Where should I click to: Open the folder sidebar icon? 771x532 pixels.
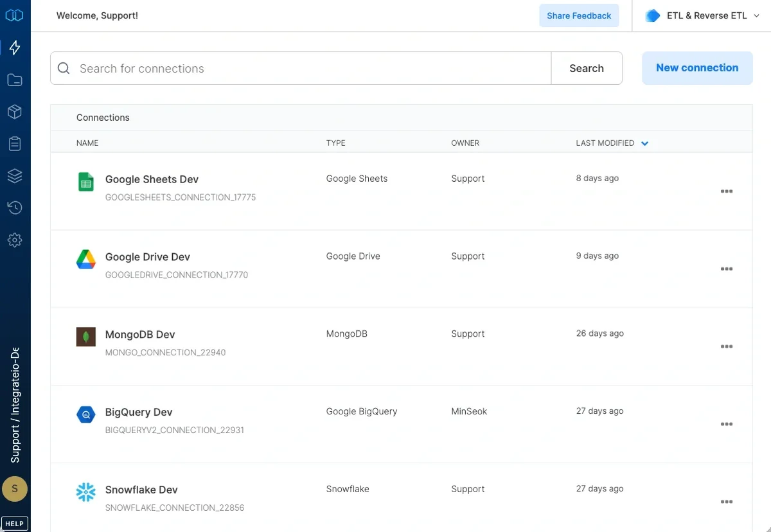point(15,80)
